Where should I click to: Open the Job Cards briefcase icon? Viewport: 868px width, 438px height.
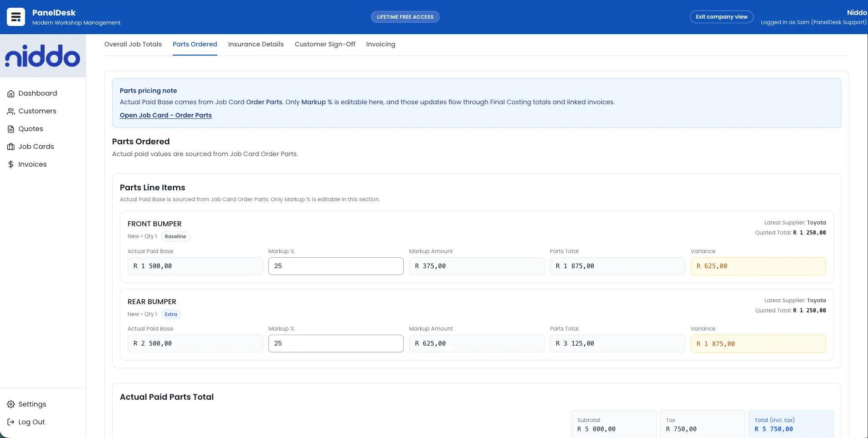pyautogui.click(x=11, y=146)
